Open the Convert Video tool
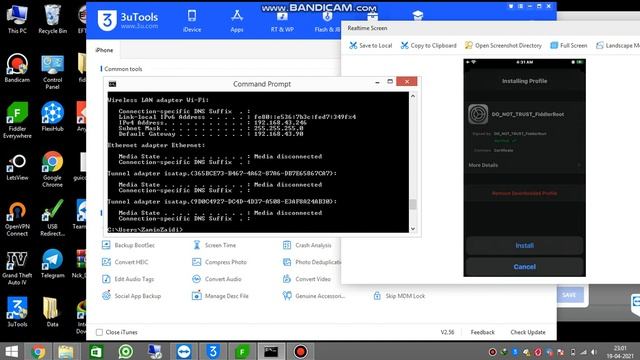Image resolution: width=640 pixels, height=360 pixels. pyautogui.click(x=307, y=279)
